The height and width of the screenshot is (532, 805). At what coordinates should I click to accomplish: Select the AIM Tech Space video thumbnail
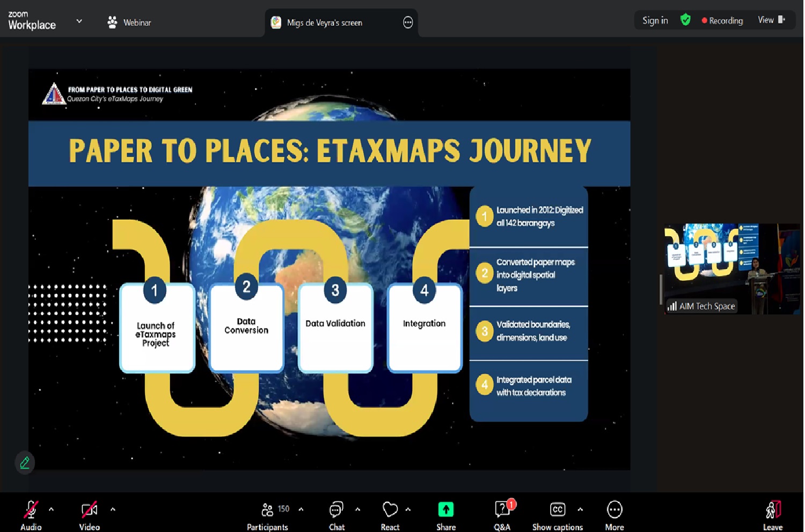click(731, 268)
